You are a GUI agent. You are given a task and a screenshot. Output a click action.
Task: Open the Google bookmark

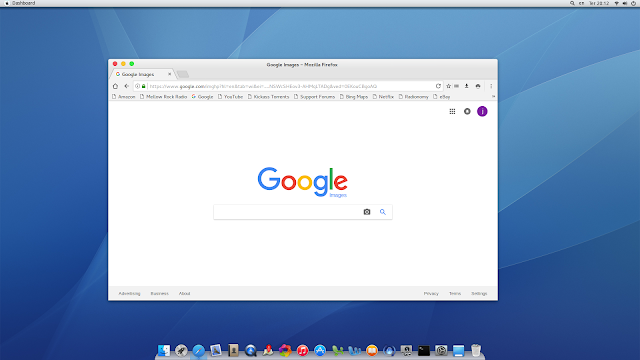[x=202, y=97]
